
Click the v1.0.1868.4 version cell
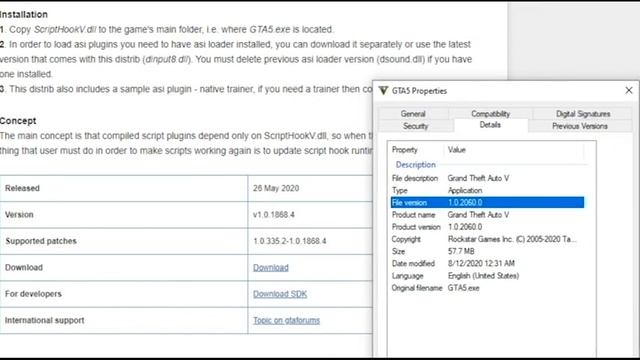coord(310,215)
